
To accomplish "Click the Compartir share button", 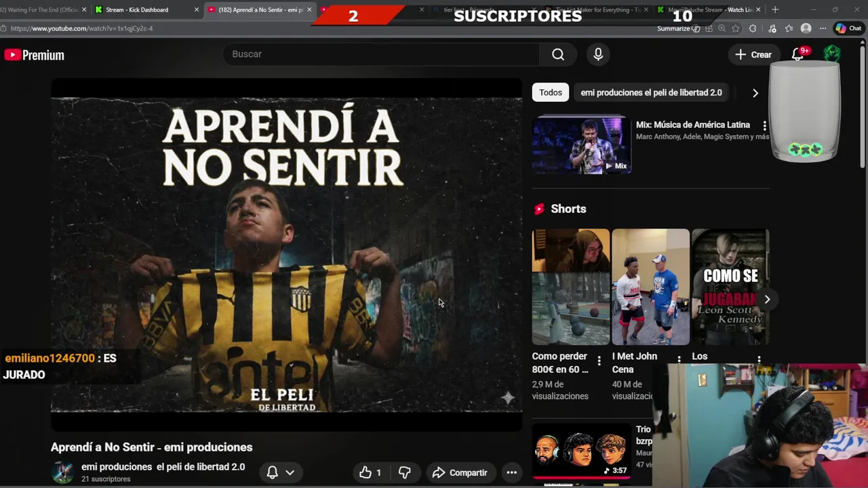I will pyautogui.click(x=460, y=472).
